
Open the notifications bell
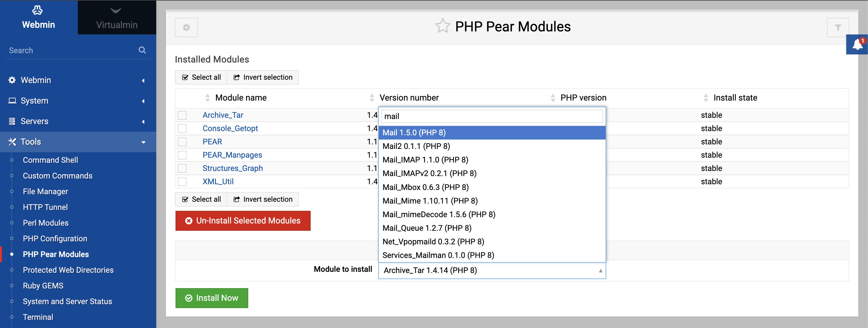857,44
